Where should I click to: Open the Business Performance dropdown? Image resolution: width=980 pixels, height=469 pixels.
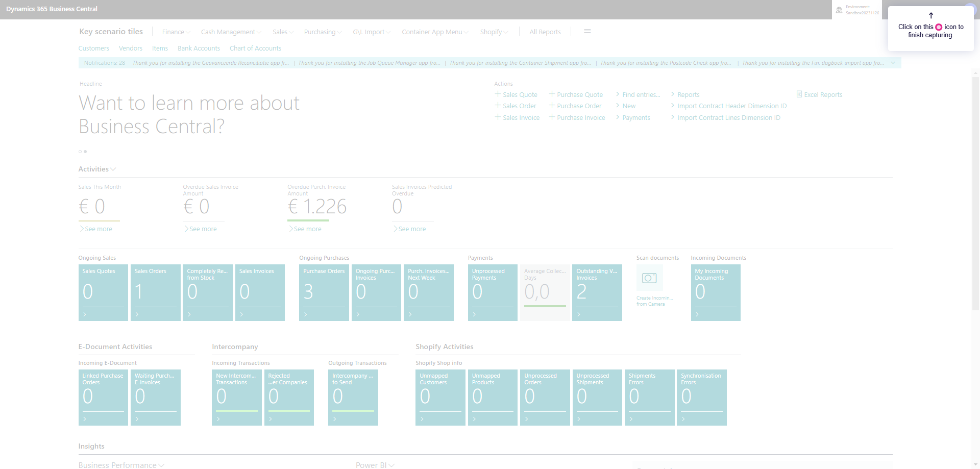click(x=121, y=465)
